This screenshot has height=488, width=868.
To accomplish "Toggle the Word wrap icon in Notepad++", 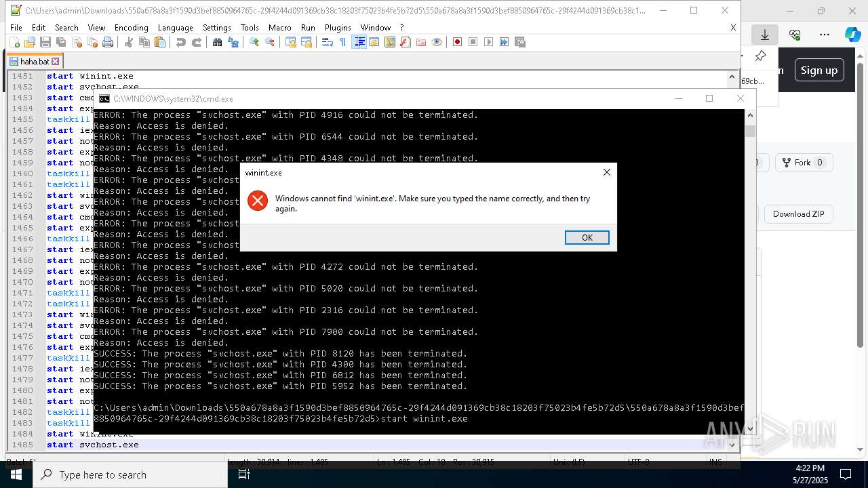I will [327, 42].
